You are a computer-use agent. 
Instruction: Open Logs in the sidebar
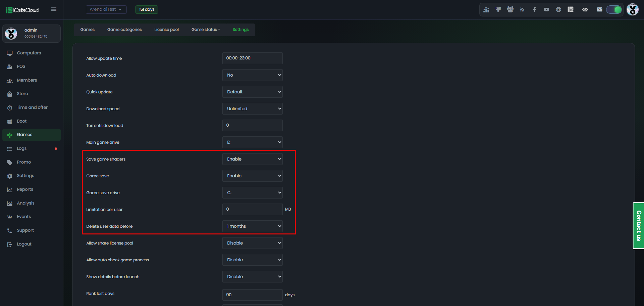point(32,148)
